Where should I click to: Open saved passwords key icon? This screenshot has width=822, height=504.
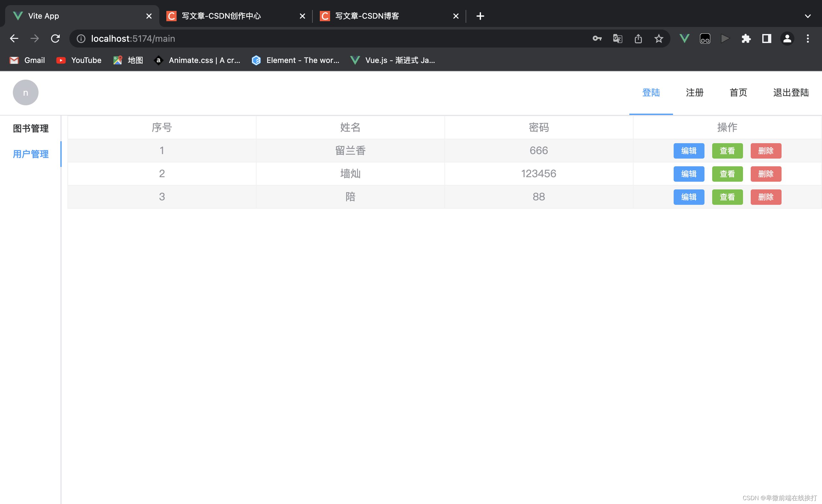tap(597, 39)
